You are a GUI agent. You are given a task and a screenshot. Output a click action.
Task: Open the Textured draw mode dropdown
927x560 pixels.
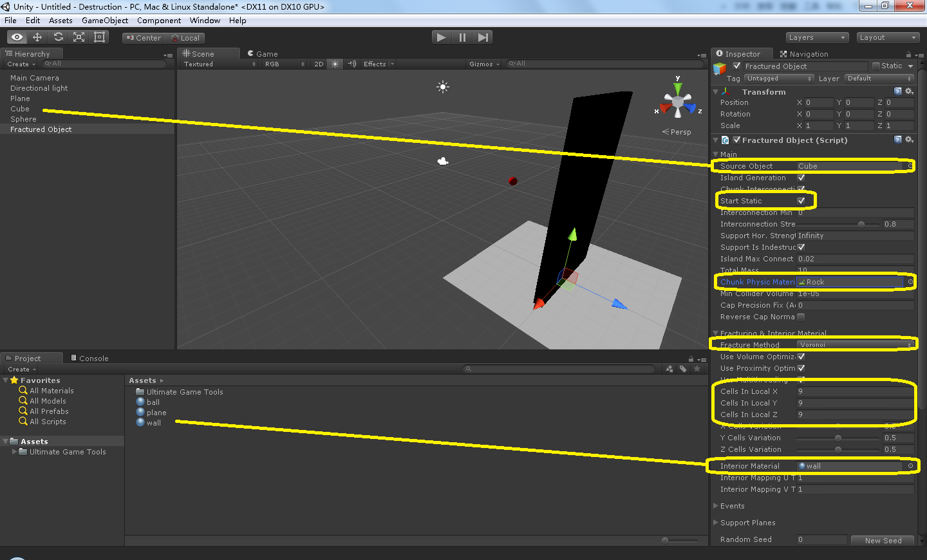point(219,64)
